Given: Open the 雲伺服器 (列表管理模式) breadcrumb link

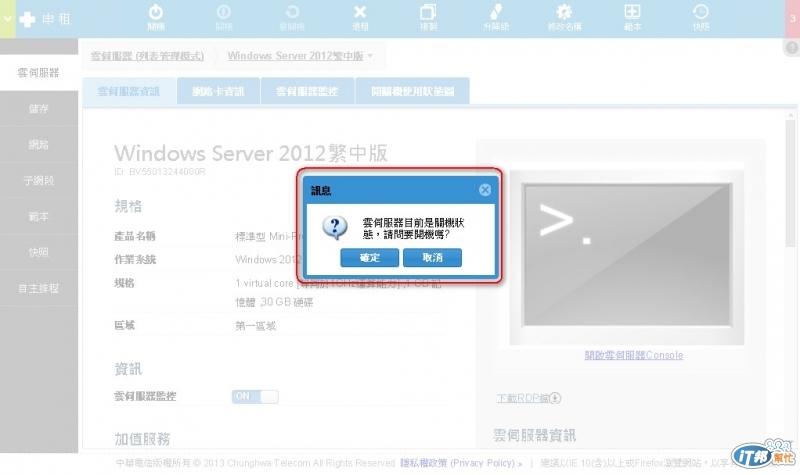Looking at the screenshot, I should 147,56.
